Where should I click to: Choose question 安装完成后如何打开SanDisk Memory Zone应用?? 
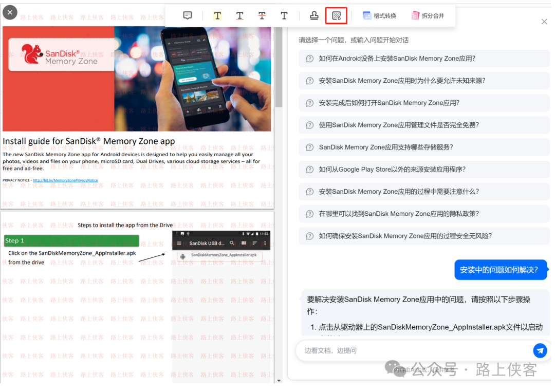point(423,103)
